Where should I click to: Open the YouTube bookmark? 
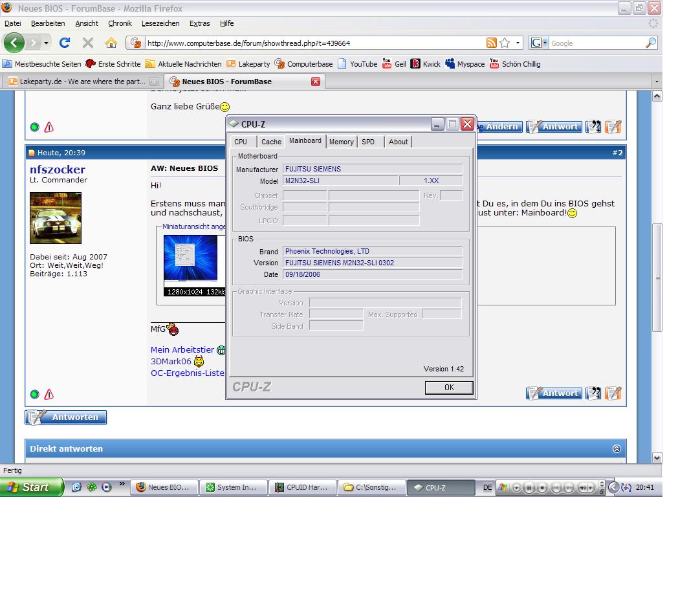coord(358,64)
